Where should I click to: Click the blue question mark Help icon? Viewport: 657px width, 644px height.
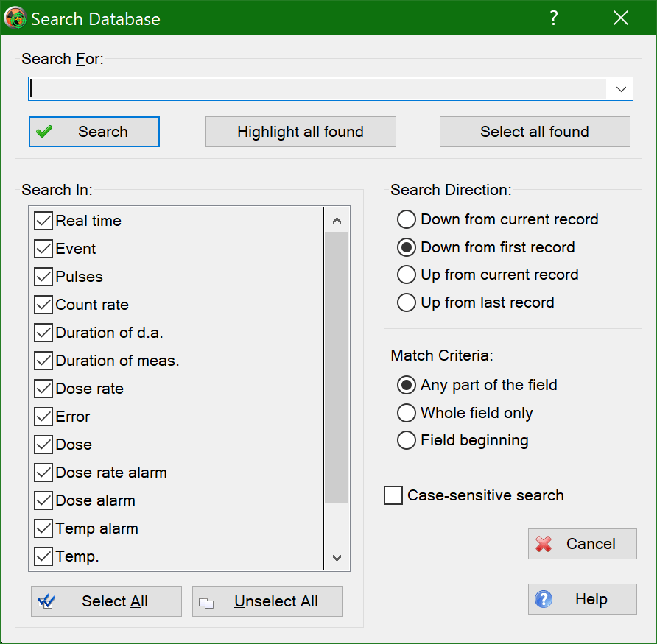544,599
